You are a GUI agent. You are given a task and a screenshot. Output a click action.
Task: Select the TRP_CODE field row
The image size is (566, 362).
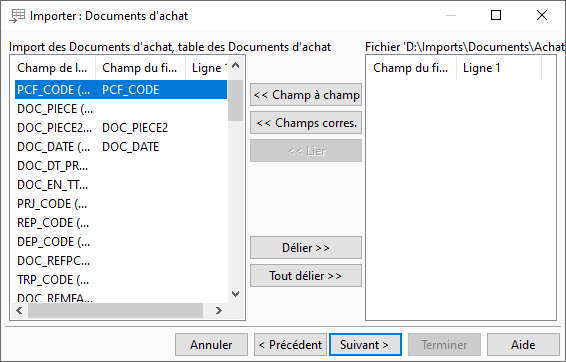click(x=121, y=280)
